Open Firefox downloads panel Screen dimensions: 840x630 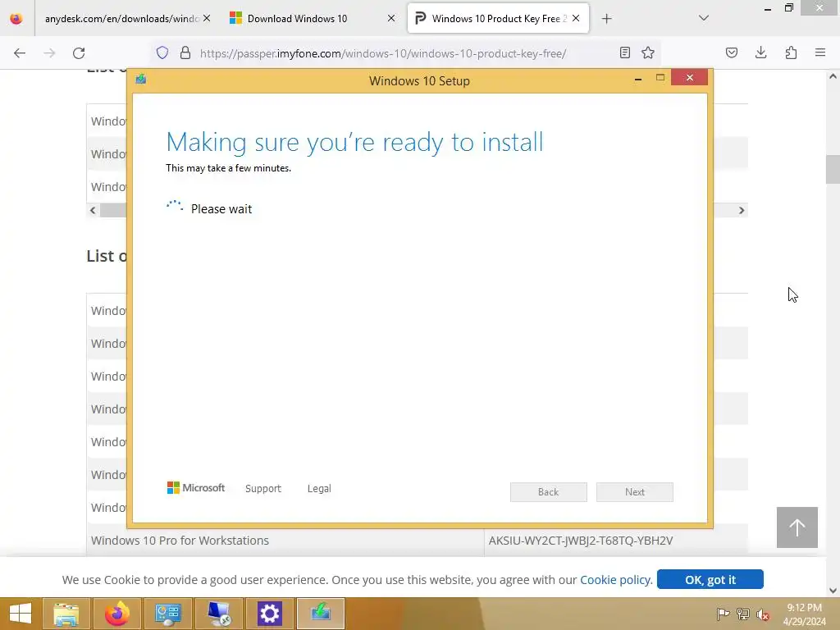coord(760,52)
